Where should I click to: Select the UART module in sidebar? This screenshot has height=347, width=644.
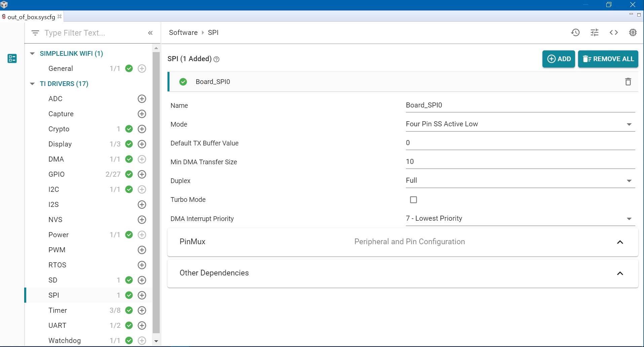pyautogui.click(x=58, y=326)
